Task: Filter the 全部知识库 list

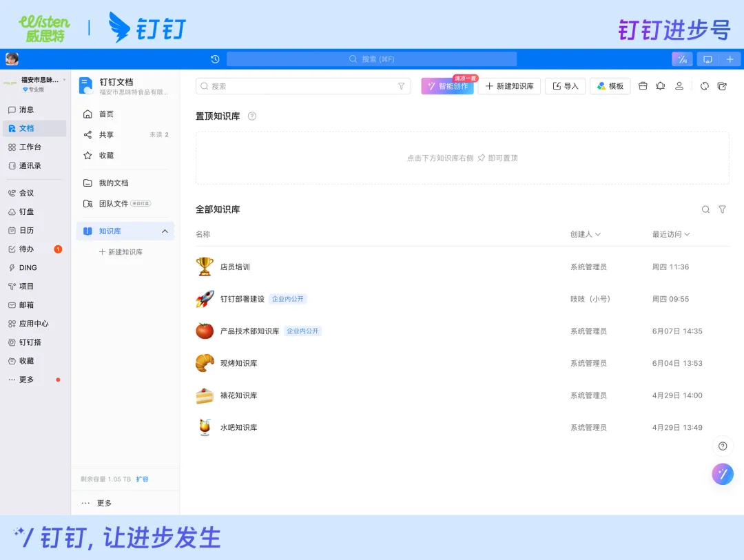Action: (722, 209)
